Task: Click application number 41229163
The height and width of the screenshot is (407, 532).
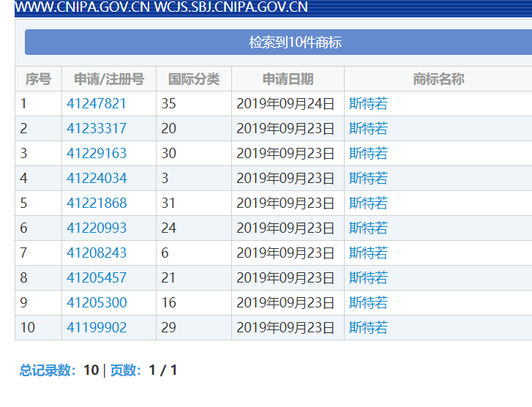Action: (96, 154)
